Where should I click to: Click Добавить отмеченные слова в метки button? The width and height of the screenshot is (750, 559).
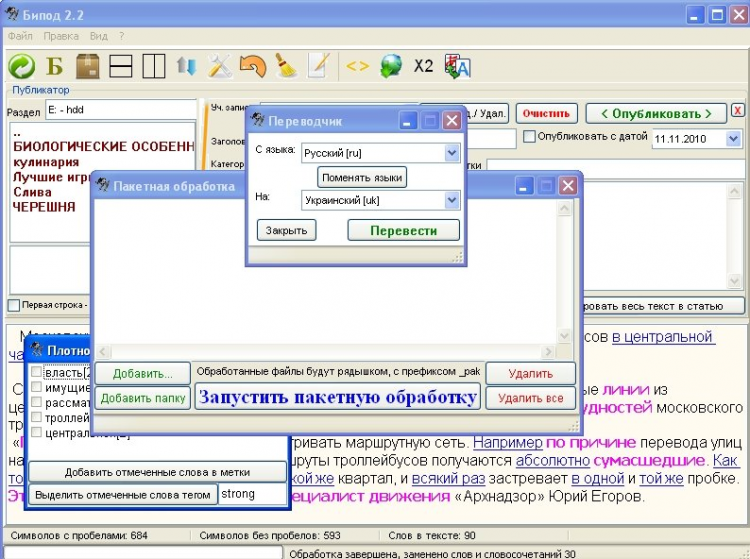coord(157,472)
